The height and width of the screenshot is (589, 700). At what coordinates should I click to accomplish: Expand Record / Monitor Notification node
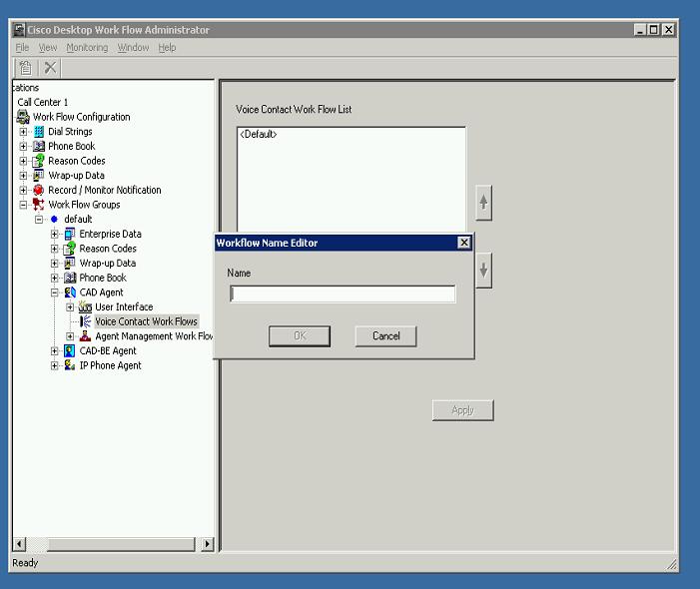click(23, 190)
